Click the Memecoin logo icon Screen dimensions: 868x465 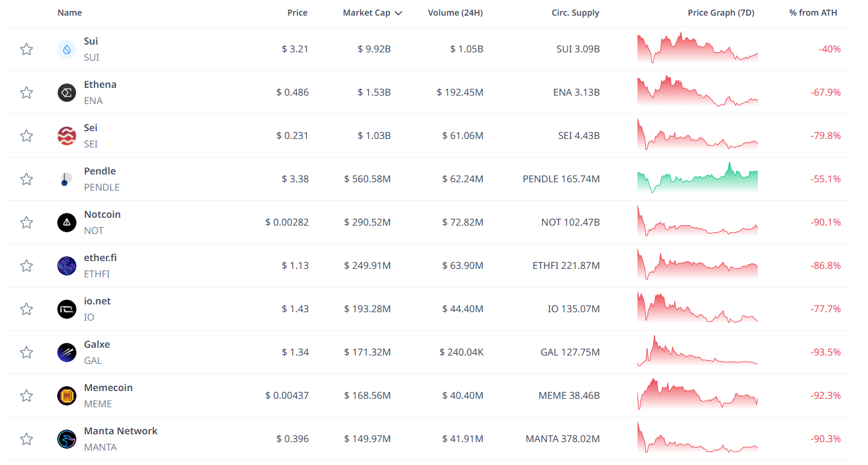click(x=66, y=395)
